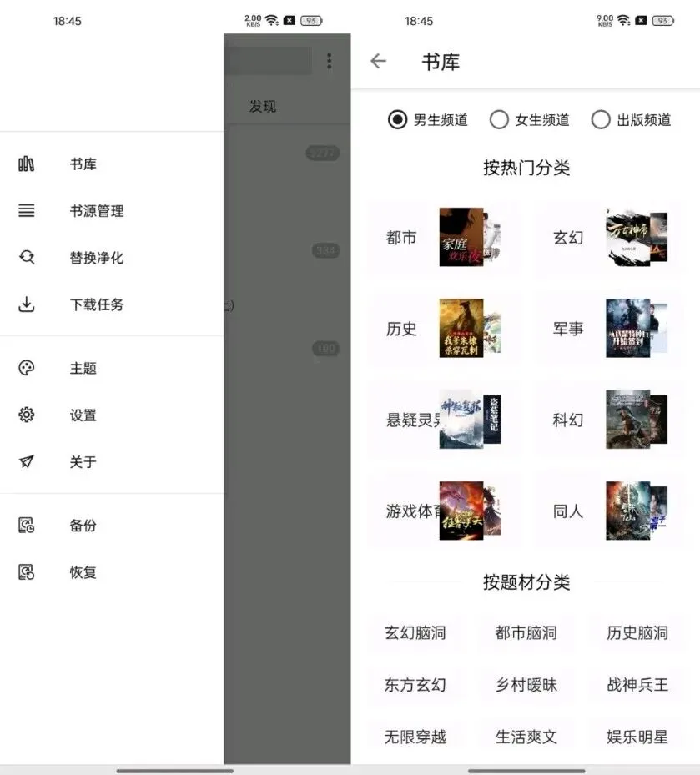Select the 都市脑洞 genre tag
The height and width of the screenshot is (775, 700).
tap(526, 632)
